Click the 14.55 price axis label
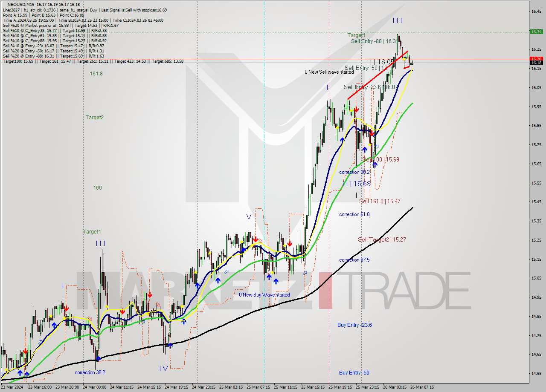The width and height of the screenshot is (546, 392). coord(536,374)
